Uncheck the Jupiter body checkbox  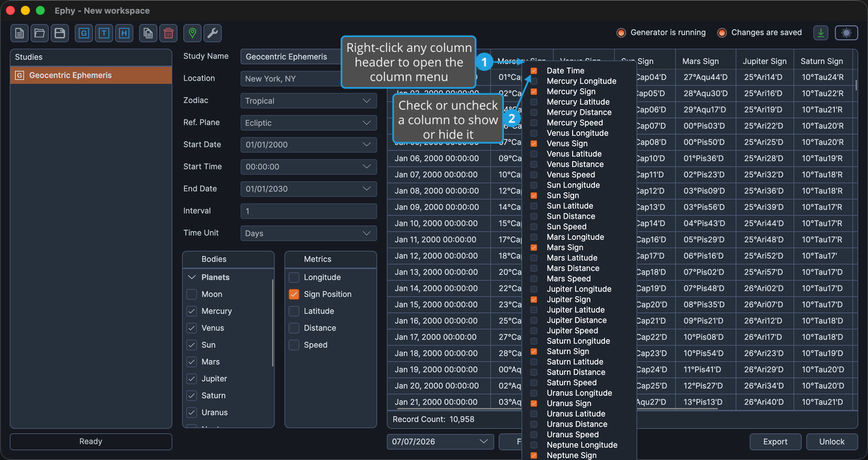192,379
